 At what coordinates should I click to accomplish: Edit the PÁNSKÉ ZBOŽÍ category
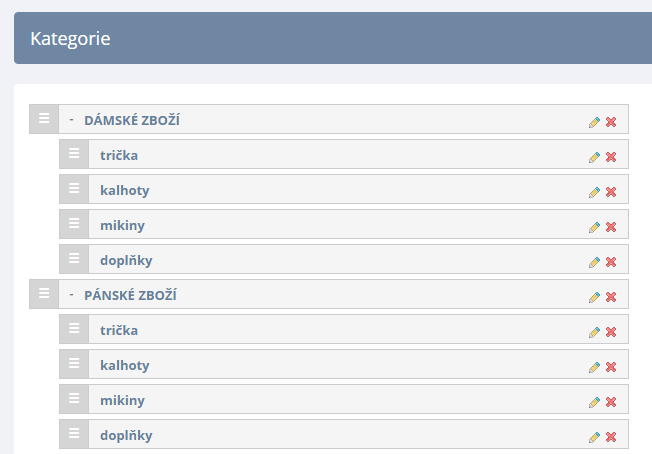594,297
